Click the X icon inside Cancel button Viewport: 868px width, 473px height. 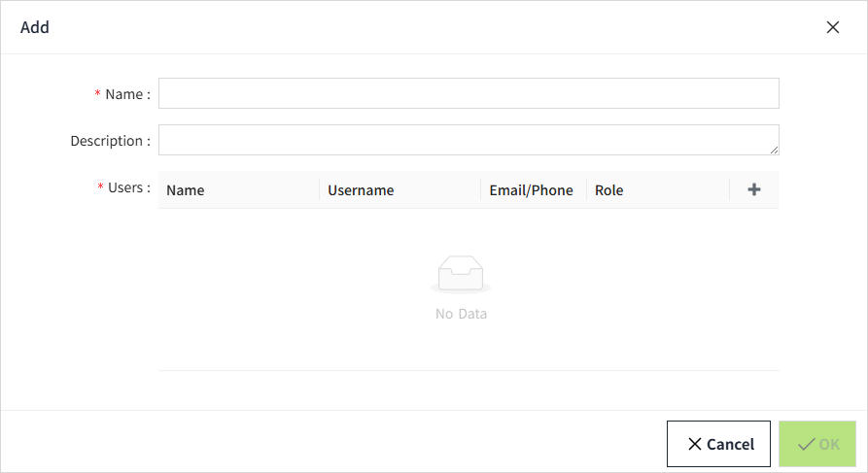pos(694,444)
